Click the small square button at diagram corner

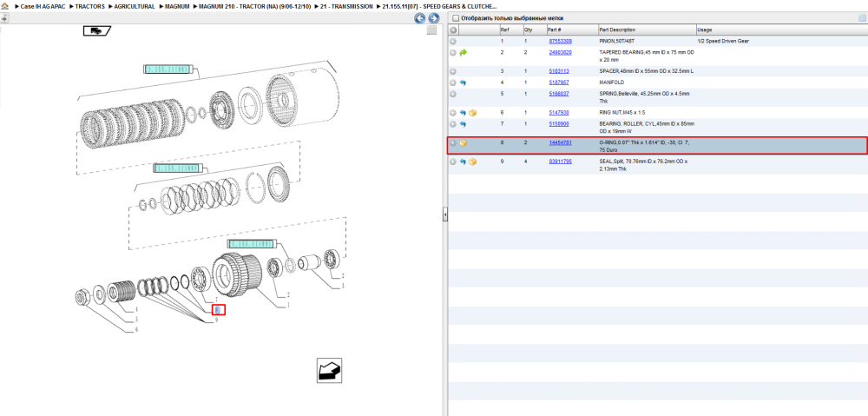(431, 30)
